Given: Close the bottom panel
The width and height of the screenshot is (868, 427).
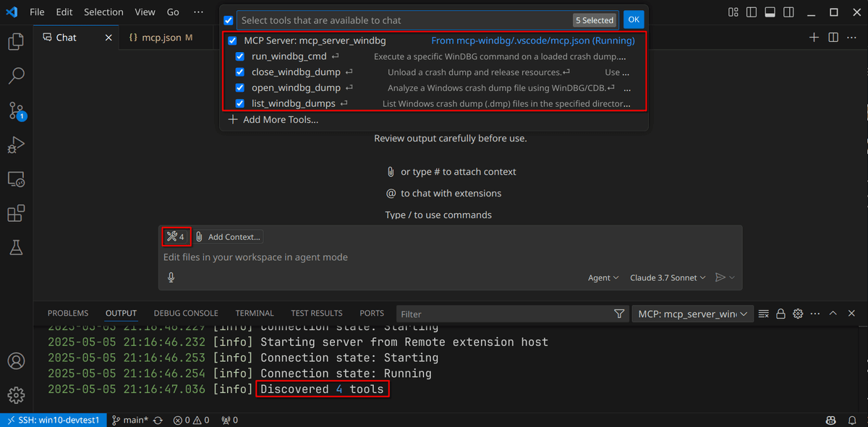Looking at the screenshot, I should click(x=851, y=314).
